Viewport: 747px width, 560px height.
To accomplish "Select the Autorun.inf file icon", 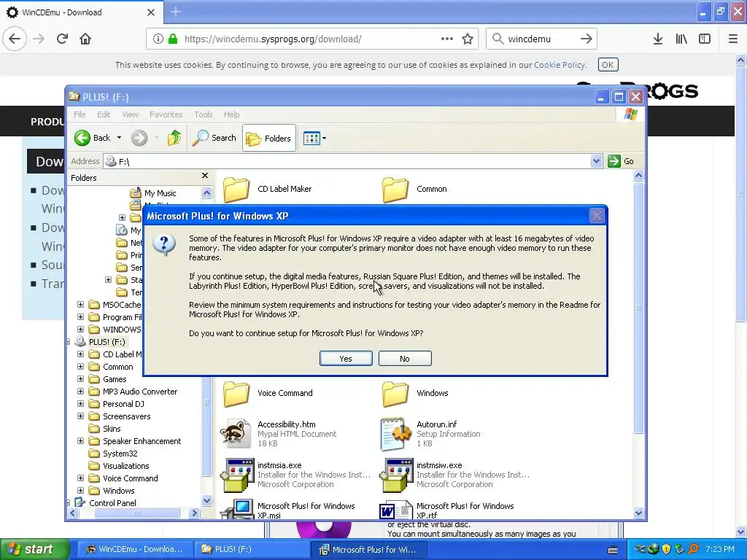I will (395, 433).
